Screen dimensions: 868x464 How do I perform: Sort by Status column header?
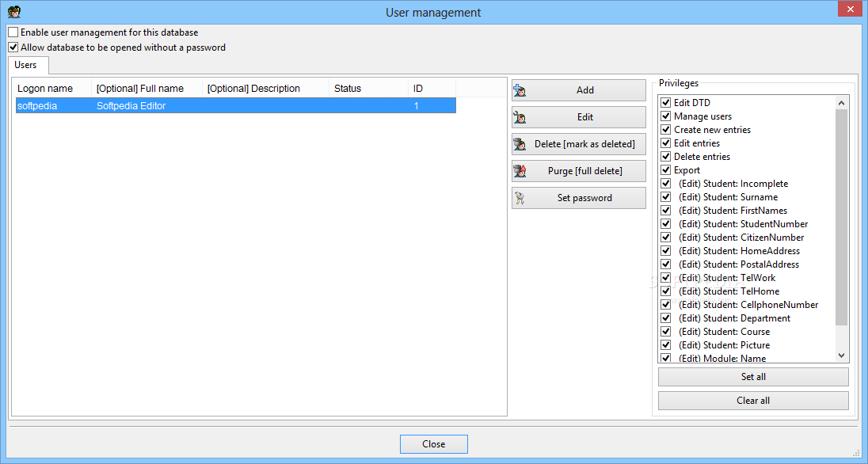tap(369, 89)
